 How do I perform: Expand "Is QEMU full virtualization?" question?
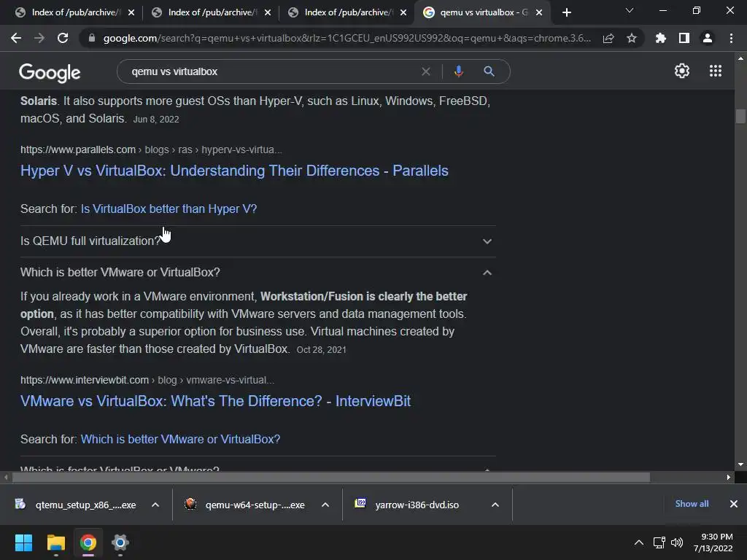258,241
